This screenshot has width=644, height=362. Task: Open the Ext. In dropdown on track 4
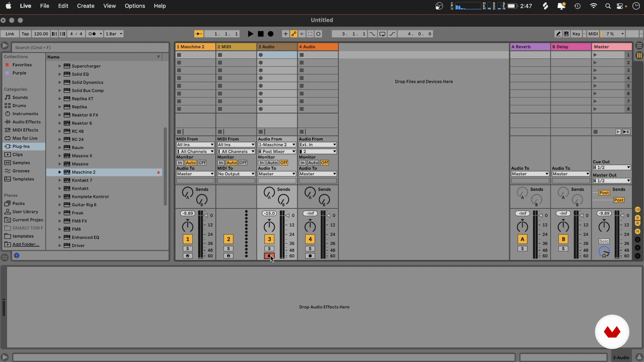[x=318, y=145]
